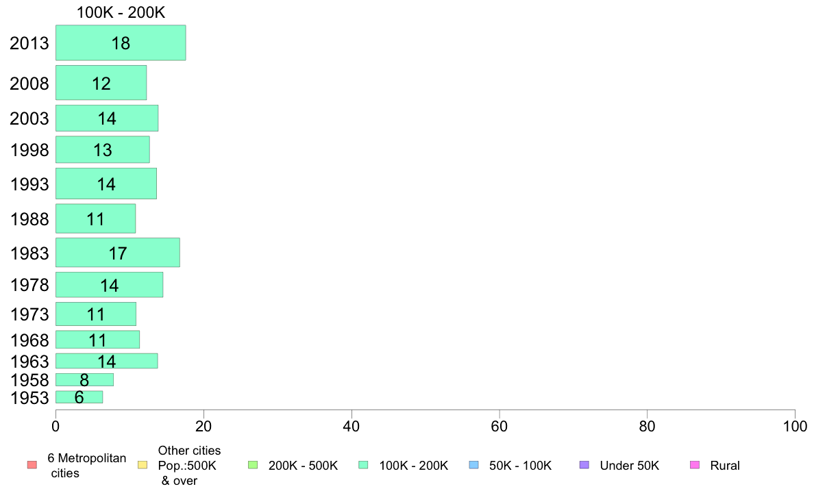The height and width of the screenshot is (504, 814).
Task: Select the 2013 bar showing 18
Action: [x=121, y=42]
